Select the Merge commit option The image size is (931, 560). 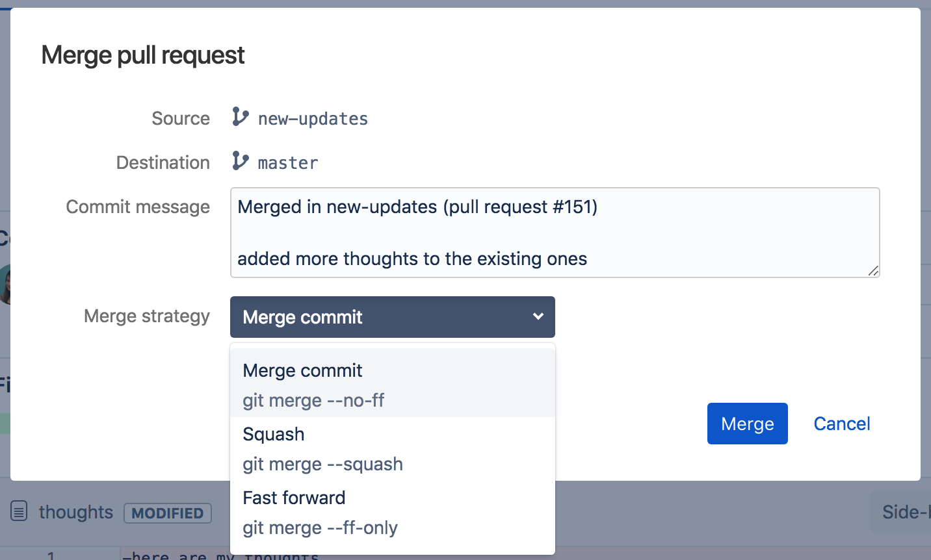coord(393,385)
